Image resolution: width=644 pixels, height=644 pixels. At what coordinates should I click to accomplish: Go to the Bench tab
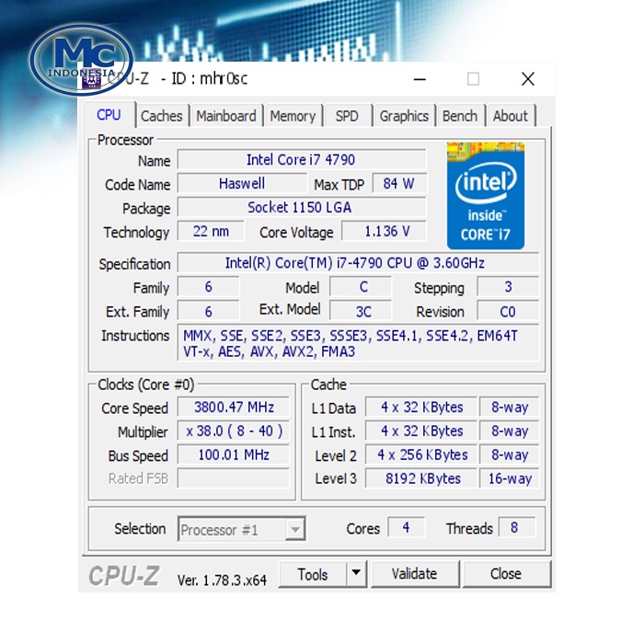pyautogui.click(x=459, y=116)
